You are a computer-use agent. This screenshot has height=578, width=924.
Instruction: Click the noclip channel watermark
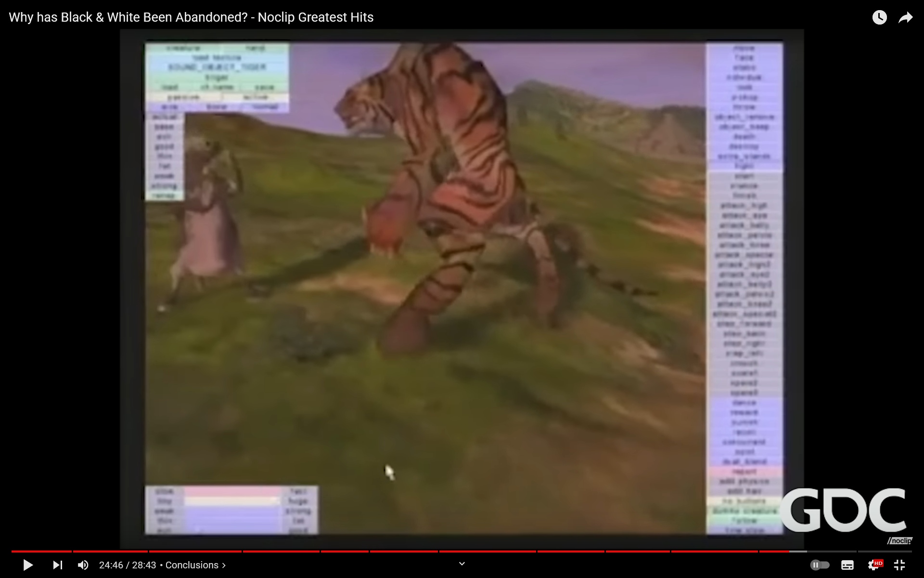point(899,541)
